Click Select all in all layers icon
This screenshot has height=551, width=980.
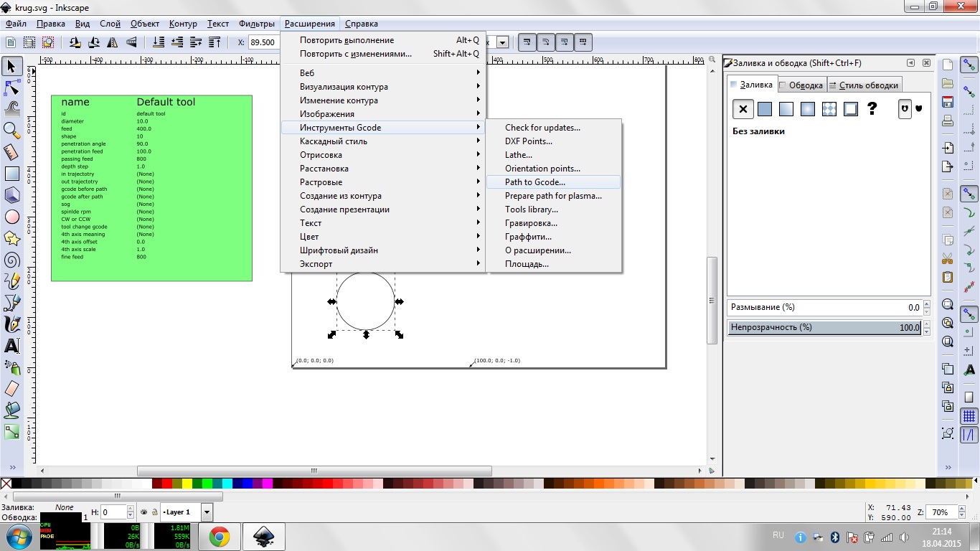point(29,42)
